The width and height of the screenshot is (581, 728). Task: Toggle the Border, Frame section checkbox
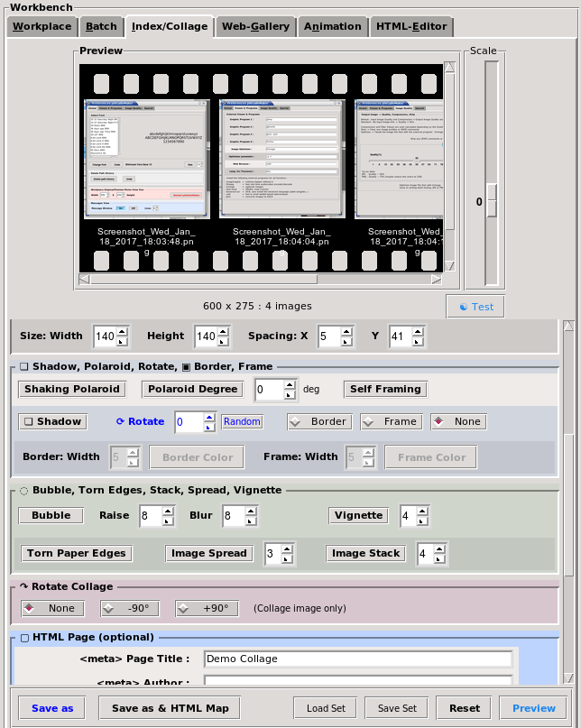tap(186, 367)
